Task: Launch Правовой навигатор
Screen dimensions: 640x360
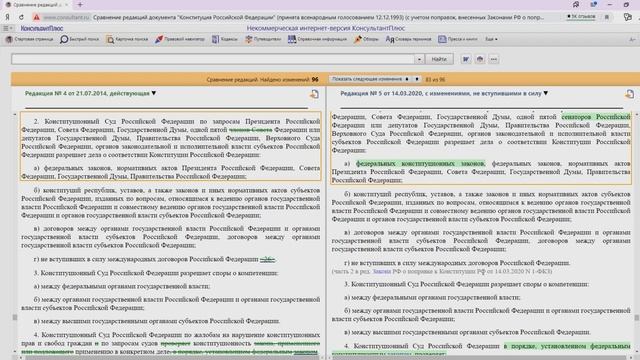Action: (x=180, y=39)
